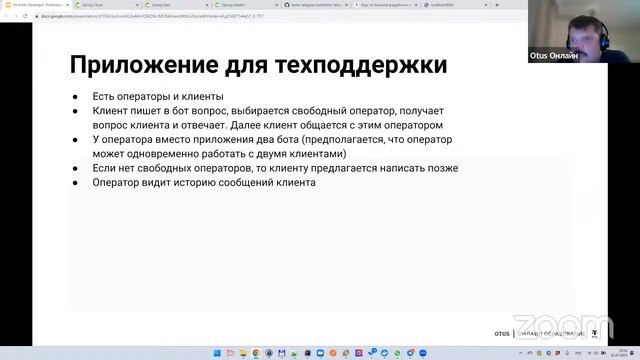Open the Windows Start menu
The image size is (640, 360).
[217, 353]
